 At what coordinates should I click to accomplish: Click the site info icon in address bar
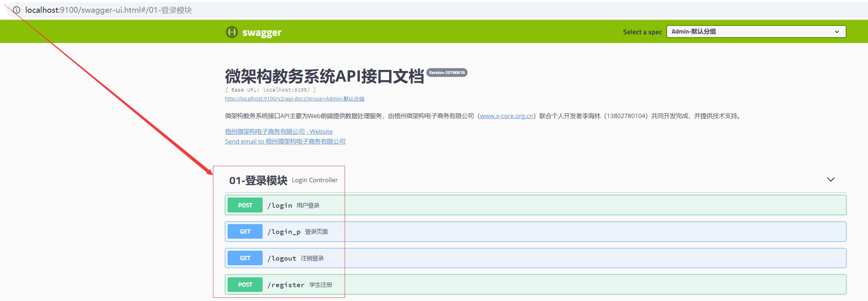point(16,10)
